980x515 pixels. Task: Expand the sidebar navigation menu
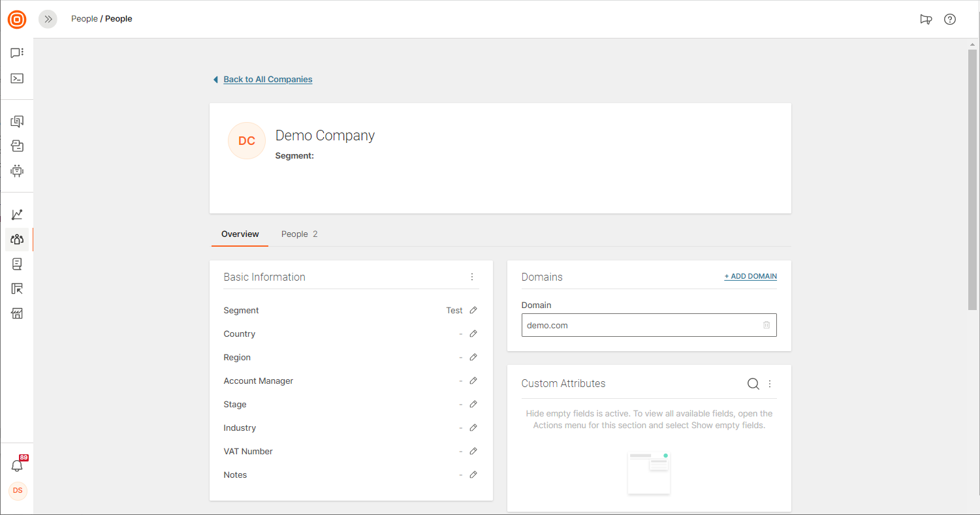point(48,19)
